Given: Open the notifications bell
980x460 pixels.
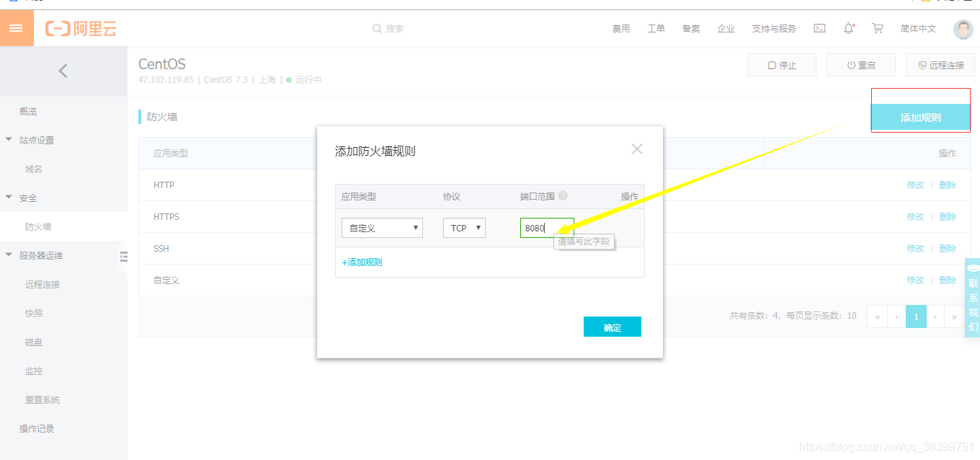Looking at the screenshot, I should click(x=848, y=28).
